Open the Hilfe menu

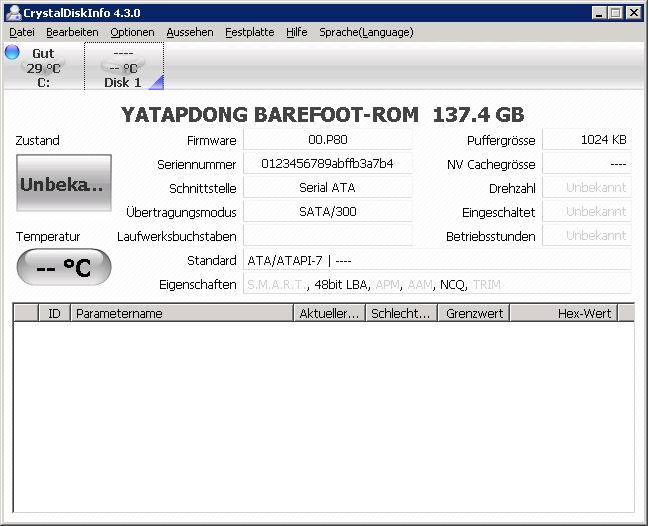coord(297,32)
